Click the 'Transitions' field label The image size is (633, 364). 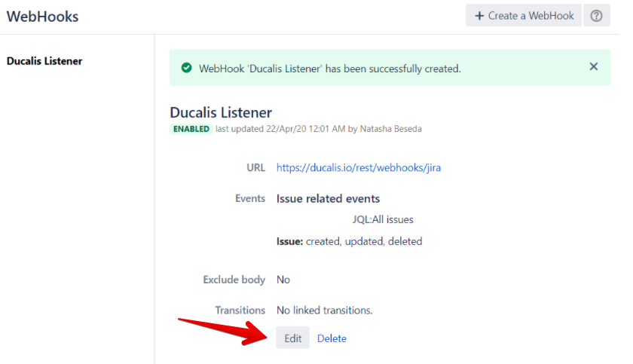[240, 310]
